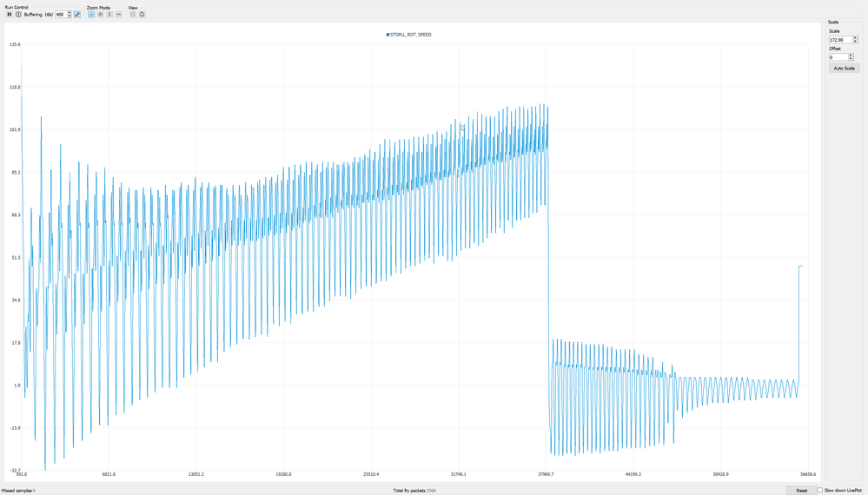This screenshot has width=868, height=495.
Task: Decrease the Scale value with down arrow
Action: (855, 42)
